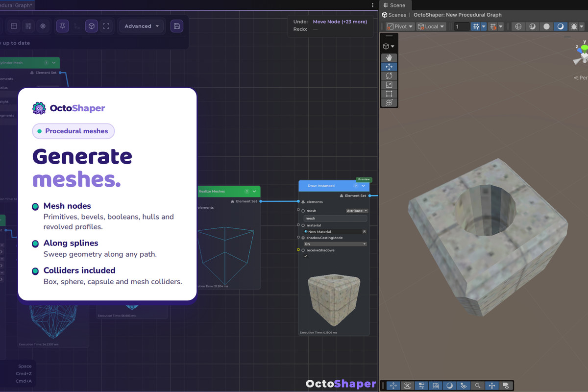588x392 pixels.
Task: Save the graph with the floppy disk icon
Action: pyautogui.click(x=177, y=26)
